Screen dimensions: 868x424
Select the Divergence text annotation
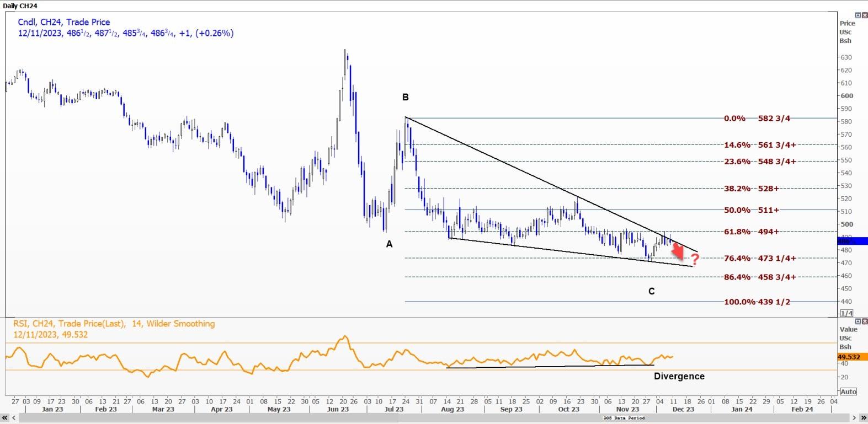click(679, 376)
